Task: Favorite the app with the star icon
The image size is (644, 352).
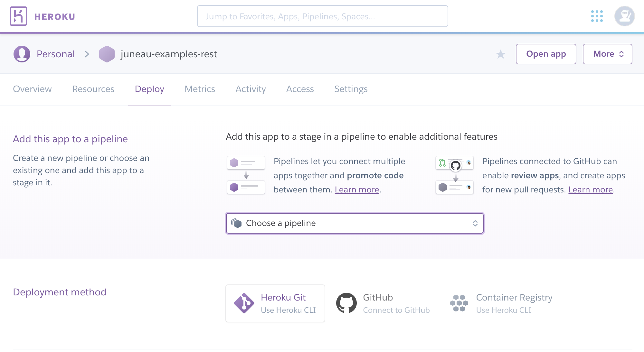Action: coord(500,54)
